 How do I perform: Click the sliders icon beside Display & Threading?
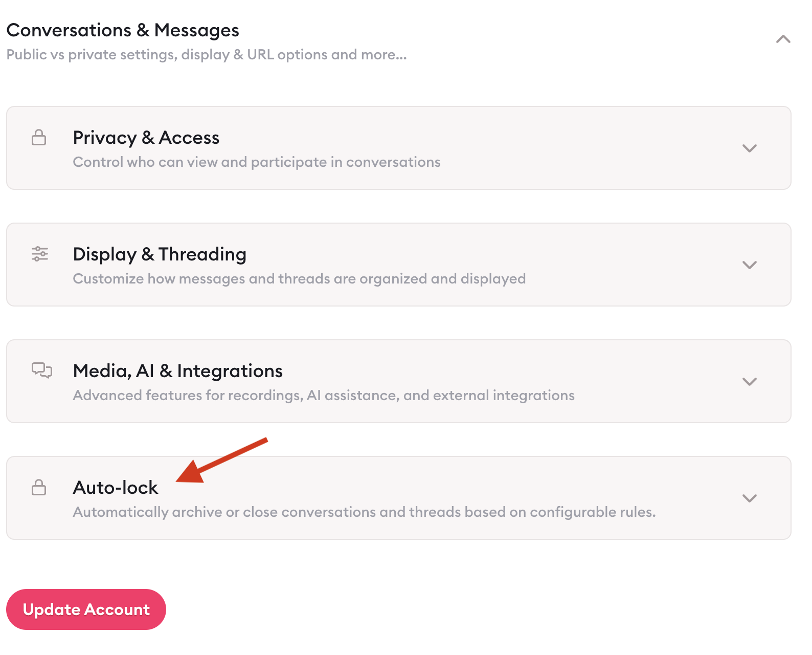pyautogui.click(x=40, y=254)
